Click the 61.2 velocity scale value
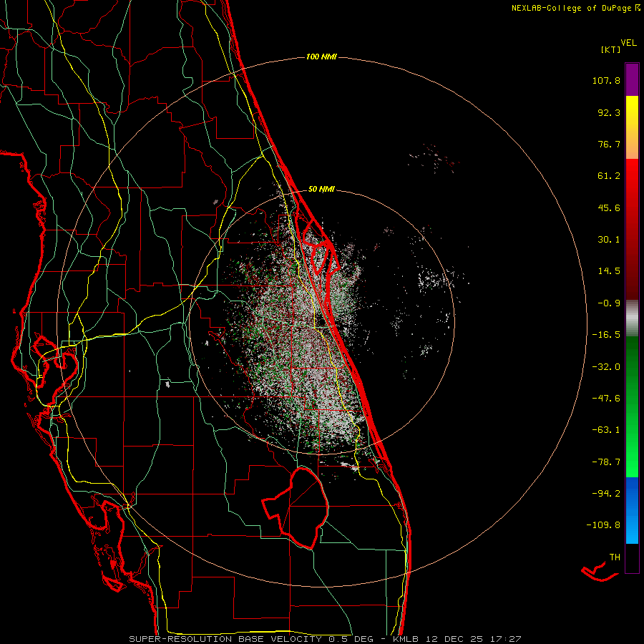 pyautogui.click(x=609, y=176)
